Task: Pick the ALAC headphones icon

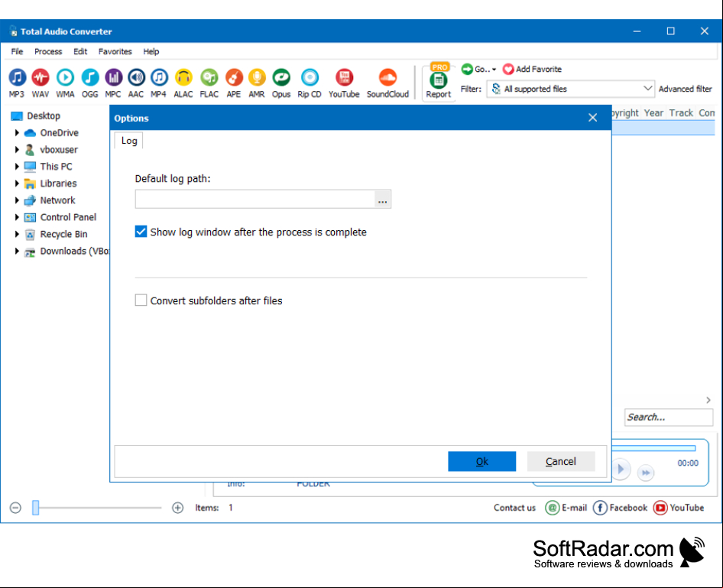Action: [183, 83]
